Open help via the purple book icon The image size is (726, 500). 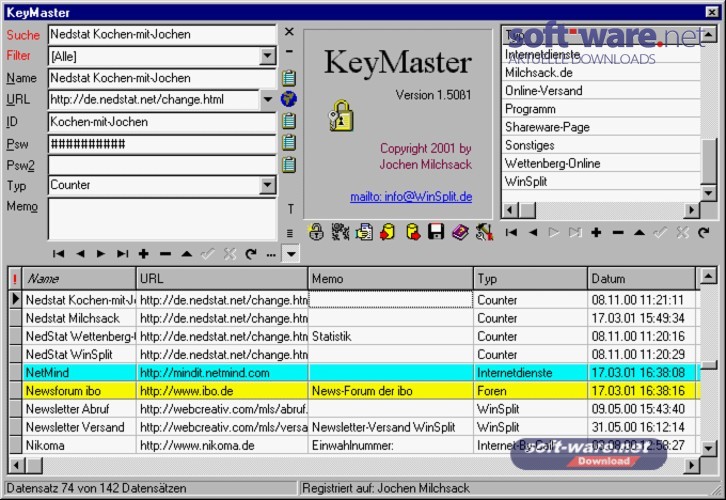[x=460, y=232]
